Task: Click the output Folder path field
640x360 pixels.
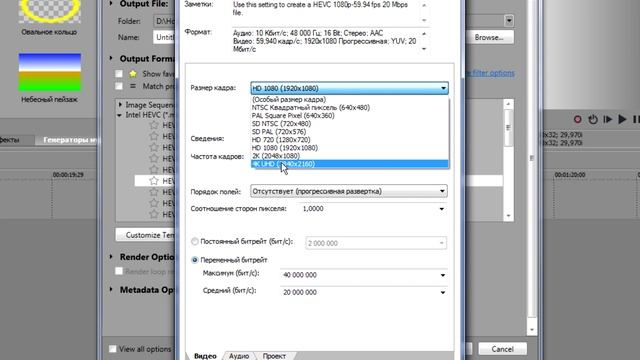Action: click(164, 21)
